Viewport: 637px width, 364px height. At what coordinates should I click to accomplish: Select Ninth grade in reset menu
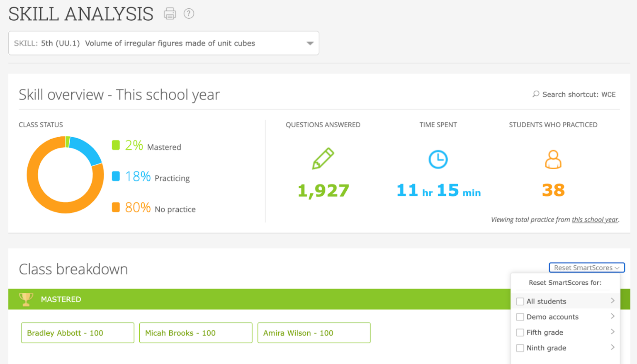coord(546,348)
